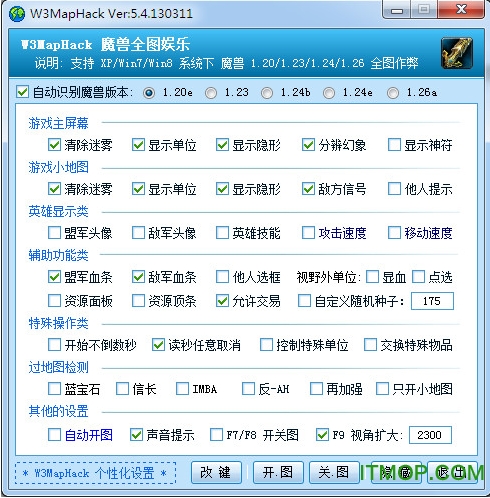Uncheck 清除迷雾 under 游戏小地图

pyautogui.click(x=54, y=189)
